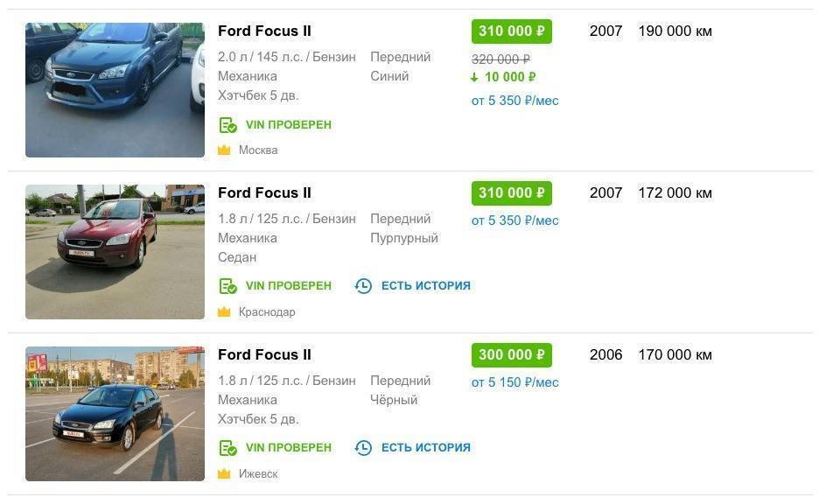Open Ford Focus II title of Izhevsk listing

[264, 355]
